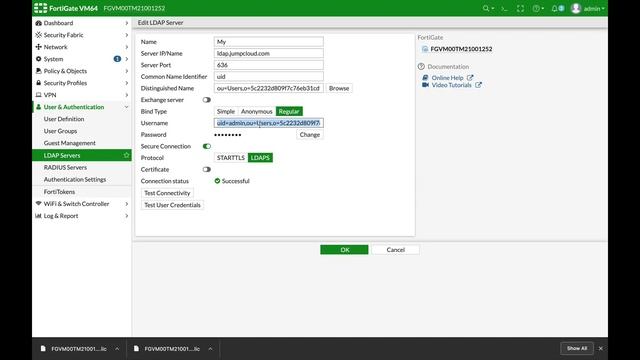Image resolution: width=640 pixels, height=360 pixels.
Task: Click the Security Fabric icon
Action: [x=38, y=35]
